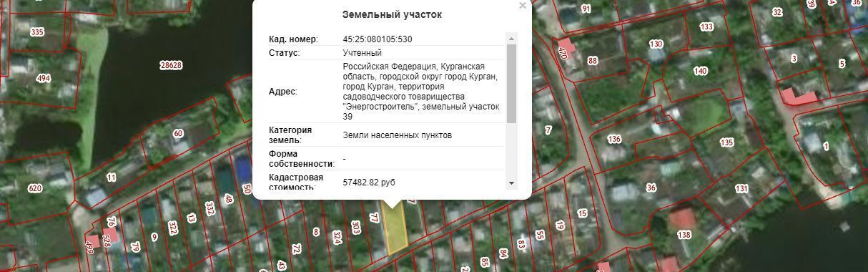Click the popup scrollbar down arrow
The image size is (868, 272).
click(x=511, y=183)
